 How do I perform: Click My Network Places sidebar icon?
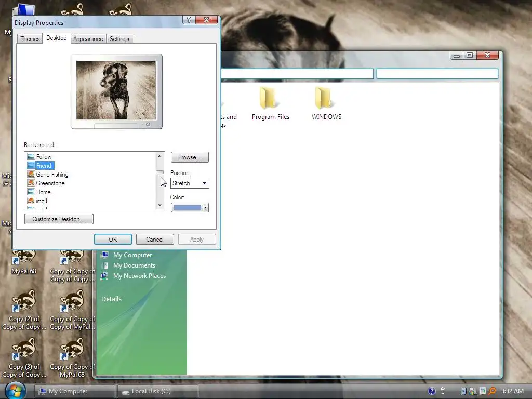104,276
